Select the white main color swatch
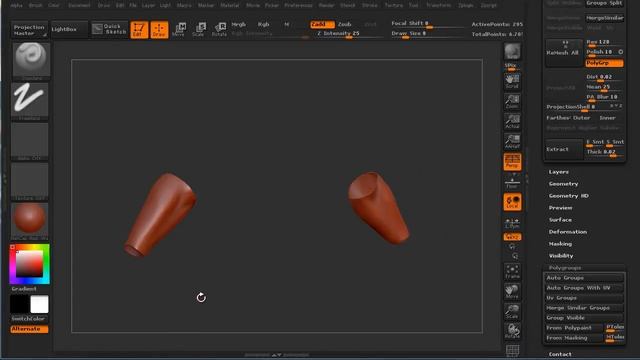Viewport: 640px width, 360px height. point(40,304)
